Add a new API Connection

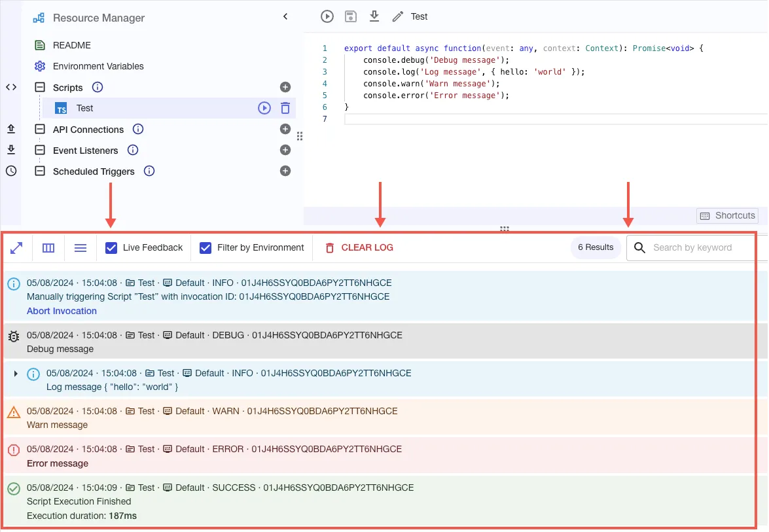click(x=285, y=129)
